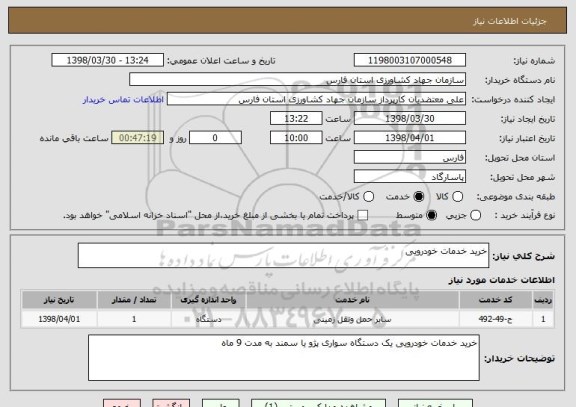Click the need number field 1198003107000548
The image size is (576, 407).
(x=410, y=60)
